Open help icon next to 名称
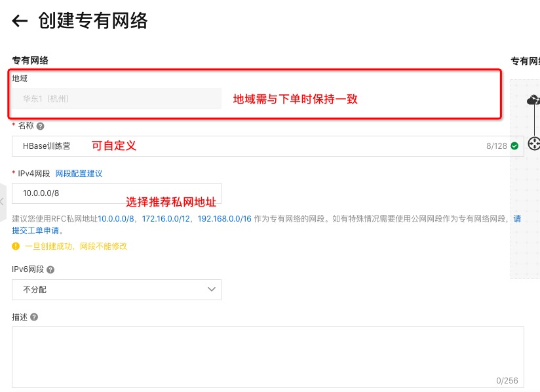The height and width of the screenshot is (392, 540). (40, 126)
